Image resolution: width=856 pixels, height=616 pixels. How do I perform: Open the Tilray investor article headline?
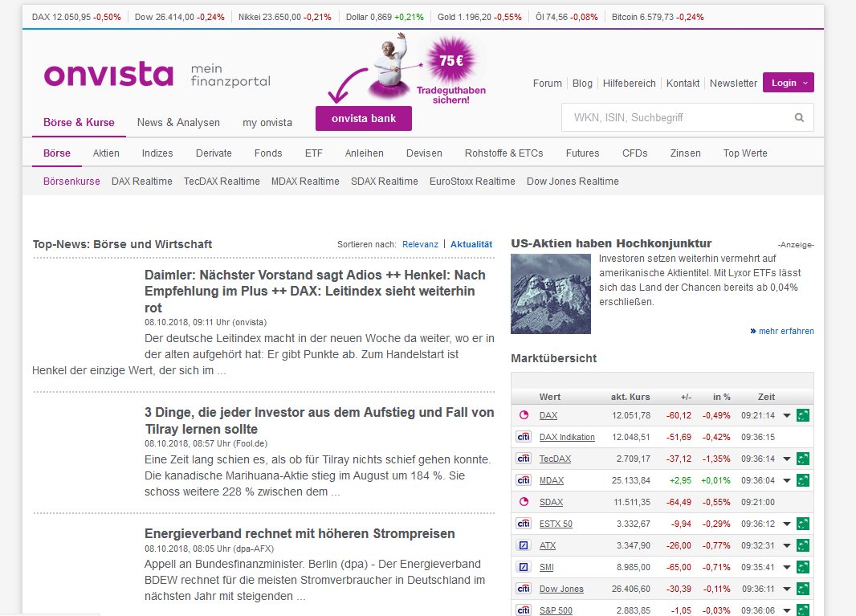(x=320, y=421)
